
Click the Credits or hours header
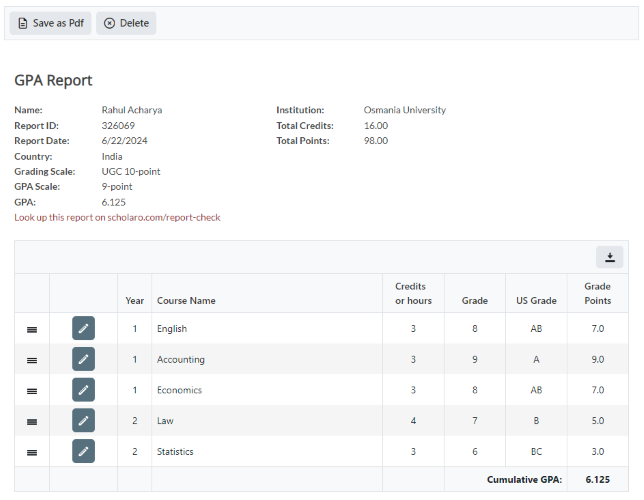(413, 293)
